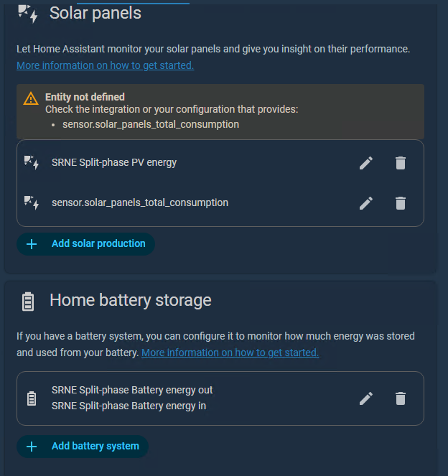Click the plus icon for solar production
The height and width of the screenshot is (476, 448).
(x=32, y=244)
